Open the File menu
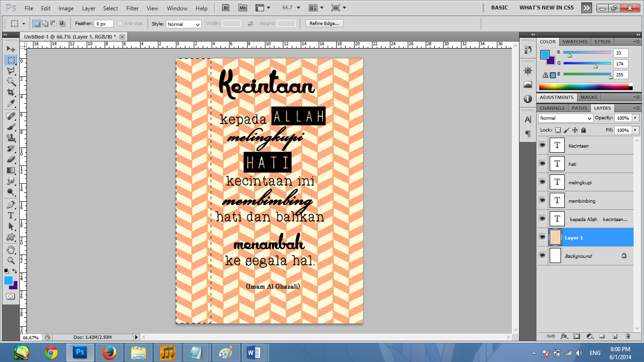This screenshot has height=362, width=644. (29, 8)
